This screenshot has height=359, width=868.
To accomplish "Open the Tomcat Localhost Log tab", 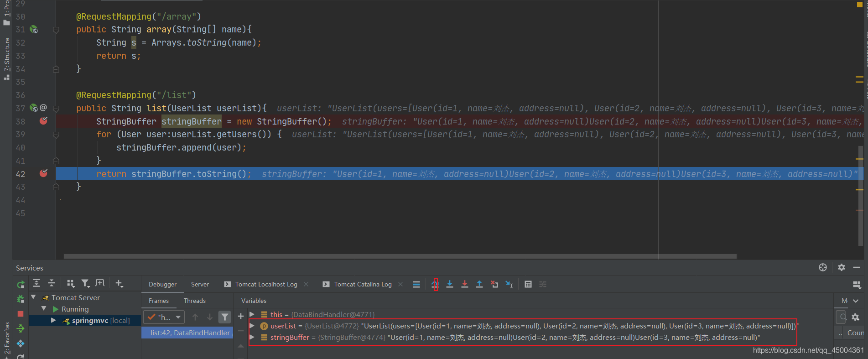I will [266, 284].
